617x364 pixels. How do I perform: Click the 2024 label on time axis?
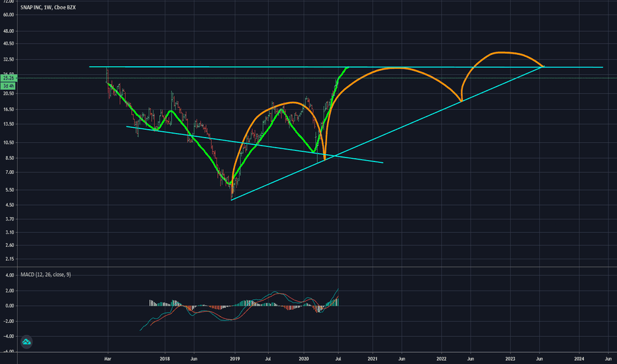pyautogui.click(x=579, y=359)
